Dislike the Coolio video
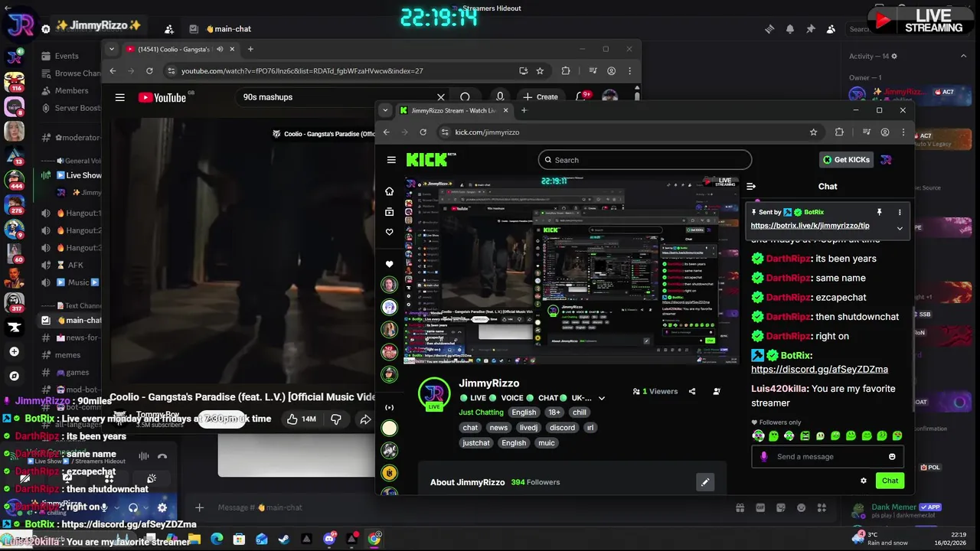Screen dimensions: 980x551 pyautogui.click(x=335, y=419)
